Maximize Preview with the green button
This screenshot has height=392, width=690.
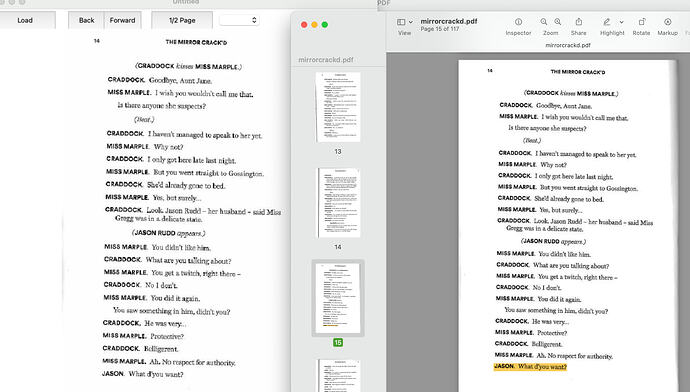(325, 25)
